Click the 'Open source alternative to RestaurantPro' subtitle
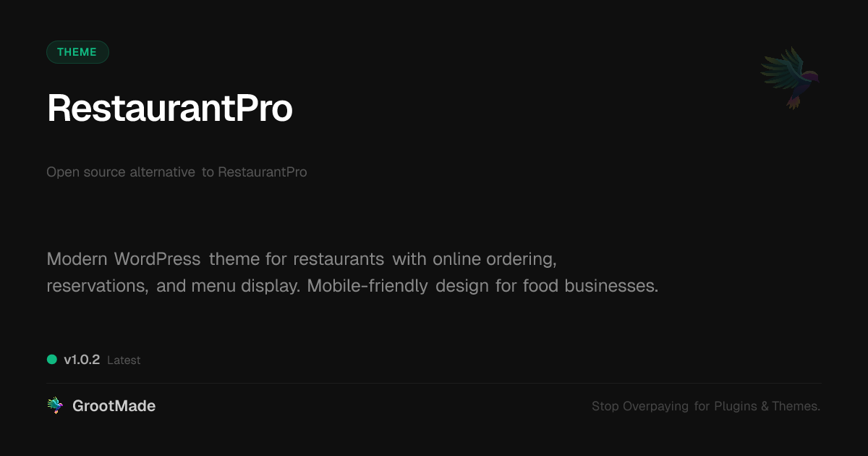Viewport: 868px width, 456px height. (x=176, y=172)
